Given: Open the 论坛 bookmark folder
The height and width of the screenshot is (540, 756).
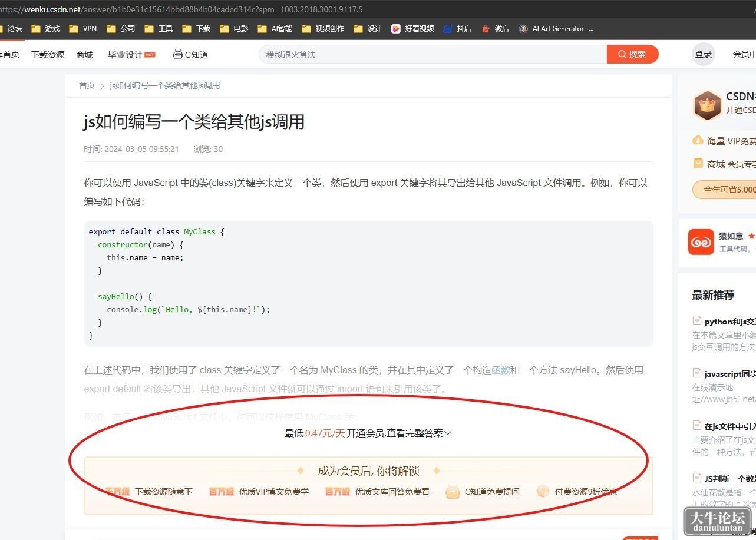Looking at the screenshot, I should [x=11, y=28].
